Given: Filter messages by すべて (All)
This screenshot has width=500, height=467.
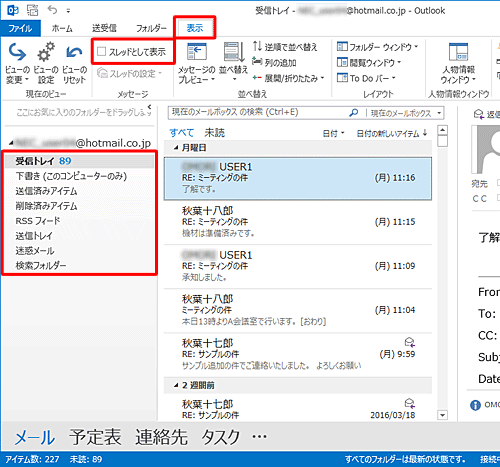Looking at the screenshot, I should click(x=181, y=133).
